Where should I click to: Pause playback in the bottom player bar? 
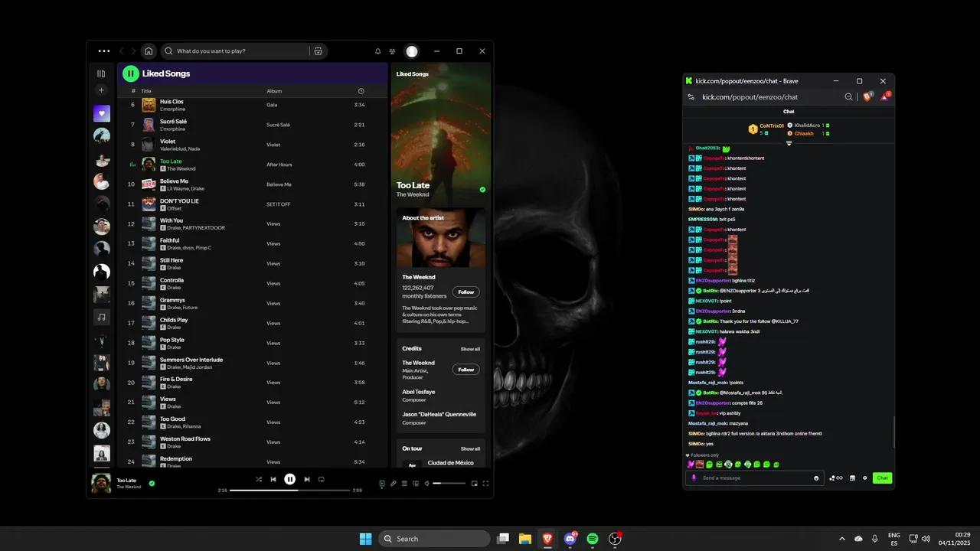click(x=290, y=479)
